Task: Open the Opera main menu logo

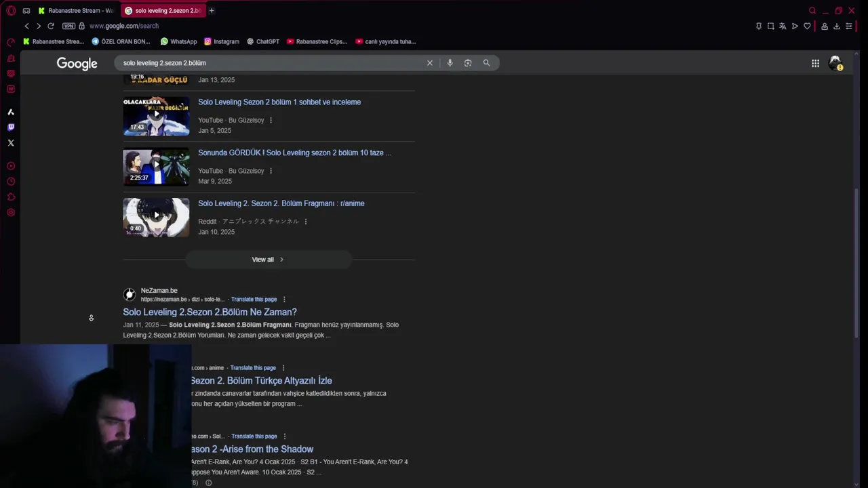Action: click(11, 10)
